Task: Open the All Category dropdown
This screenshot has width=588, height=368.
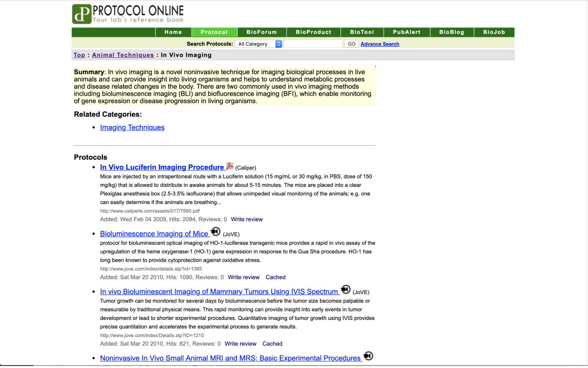Action: (x=259, y=44)
